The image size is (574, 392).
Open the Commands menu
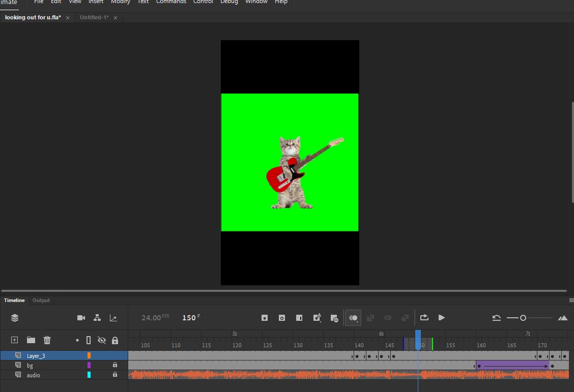[171, 2]
